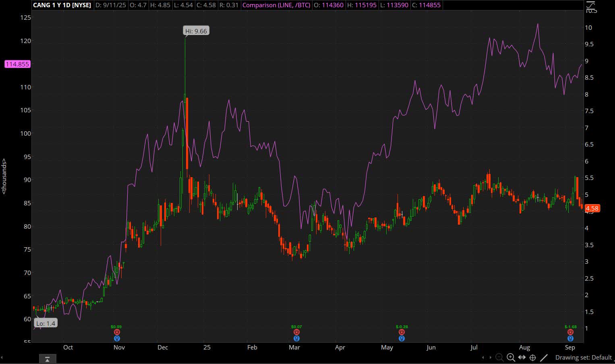Screen dimensions: 615x364
Task: Click the magenta 114.855 price bubble
Action: pos(17,64)
